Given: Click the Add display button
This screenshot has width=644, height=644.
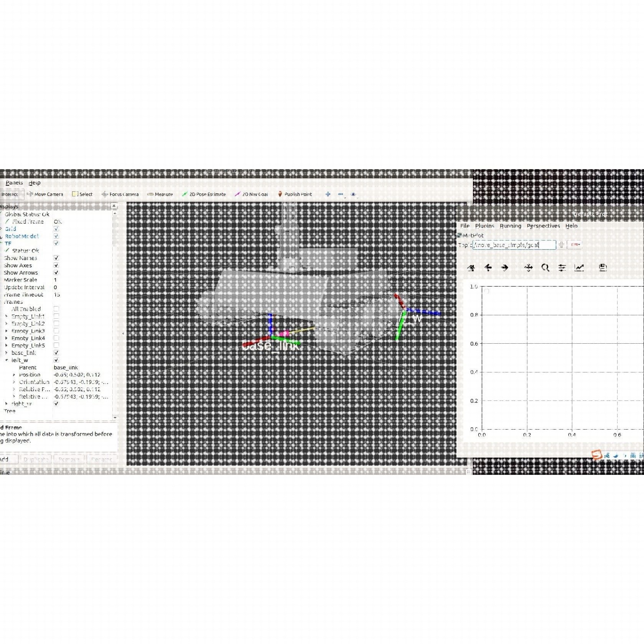Looking at the screenshot, I should (x=8, y=459).
